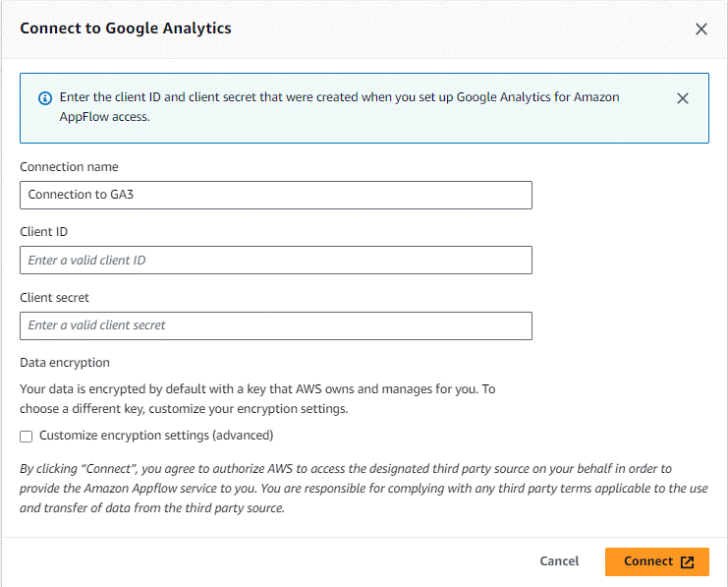Click the 'Data encryption' section heading
Image resolution: width=728 pixels, height=587 pixels.
[65, 363]
